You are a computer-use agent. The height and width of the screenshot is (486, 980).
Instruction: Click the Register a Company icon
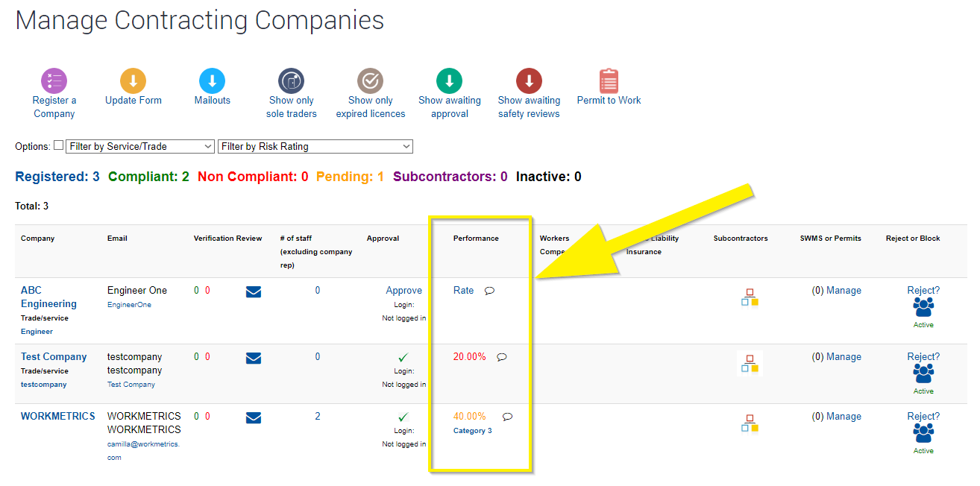click(x=54, y=81)
